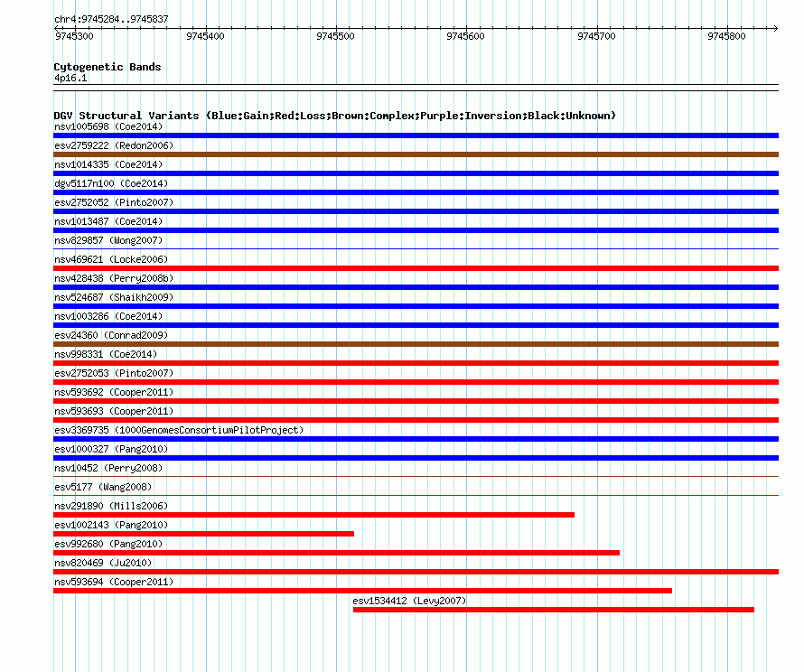This screenshot has height=672, width=804.
Task: Click the chr4:9745284..9745837 region label
Action: click(111, 19)
